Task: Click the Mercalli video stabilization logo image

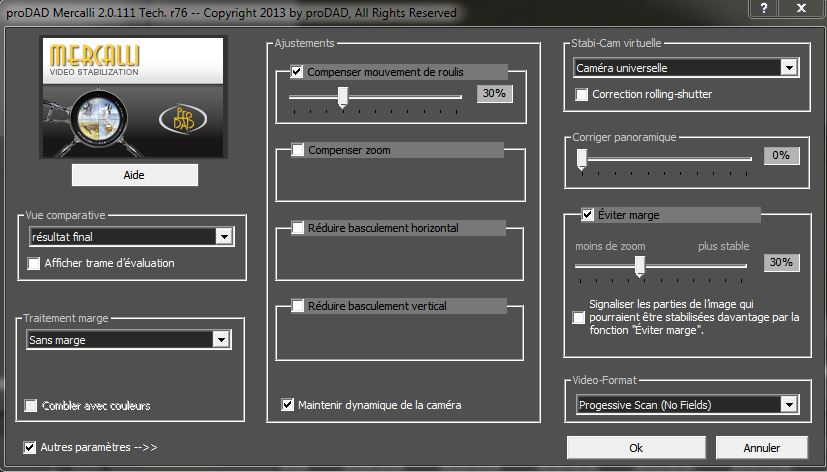Action: click(133, 97)
